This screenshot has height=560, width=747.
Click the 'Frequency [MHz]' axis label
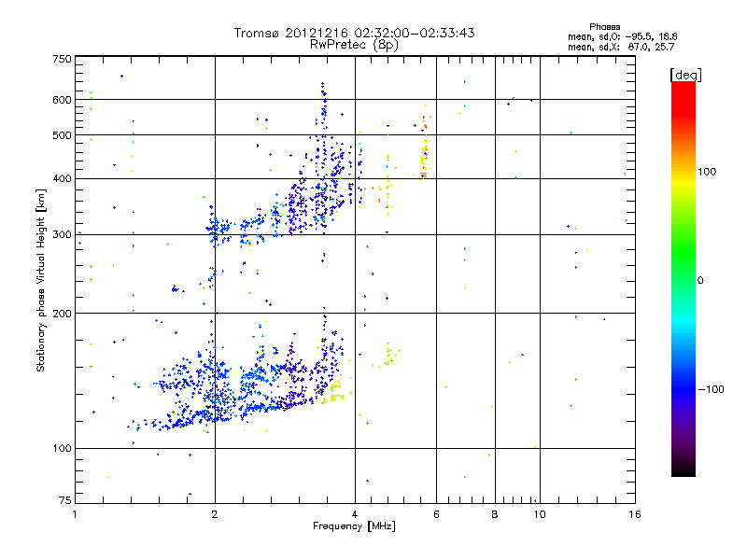click(354, 526)
